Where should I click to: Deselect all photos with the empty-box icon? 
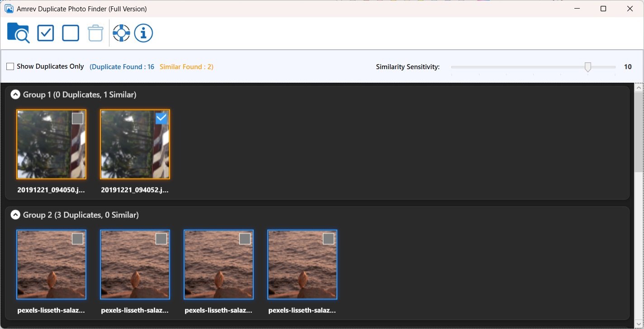click(x=70, y=33)
